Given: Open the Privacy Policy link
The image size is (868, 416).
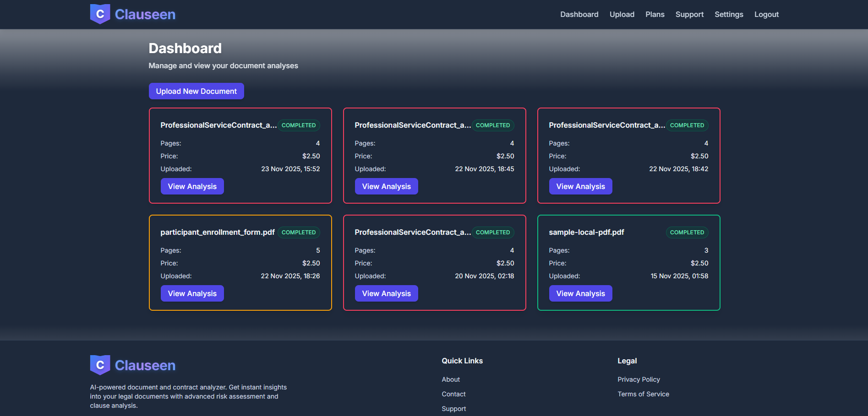Looking at the screenshot, I should point(639,379).
